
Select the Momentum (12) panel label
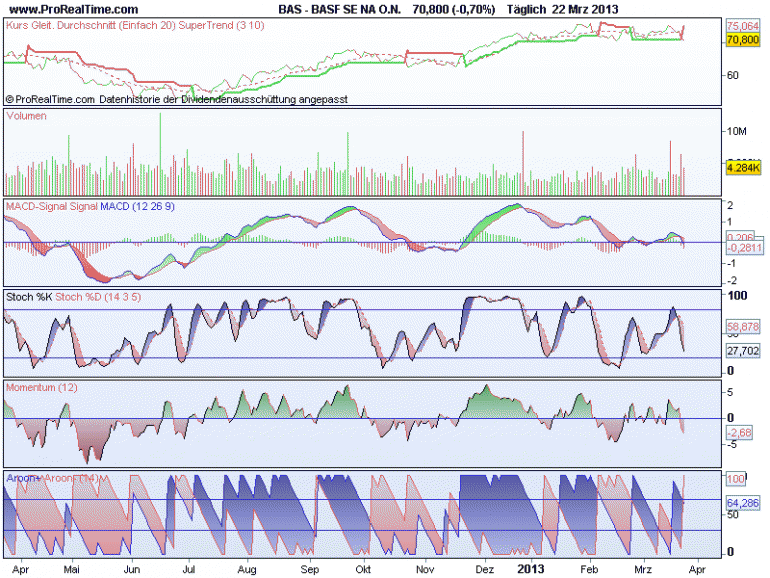coord(42,387)
